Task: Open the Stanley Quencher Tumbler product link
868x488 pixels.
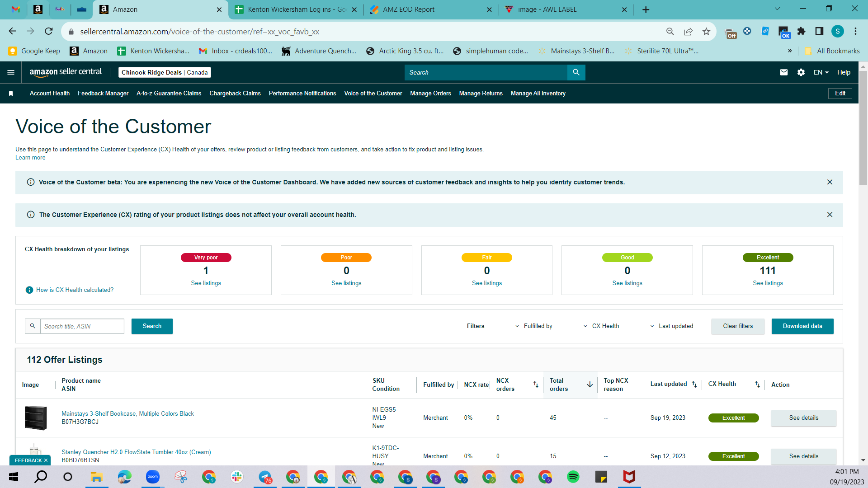Action: point(136,452)
